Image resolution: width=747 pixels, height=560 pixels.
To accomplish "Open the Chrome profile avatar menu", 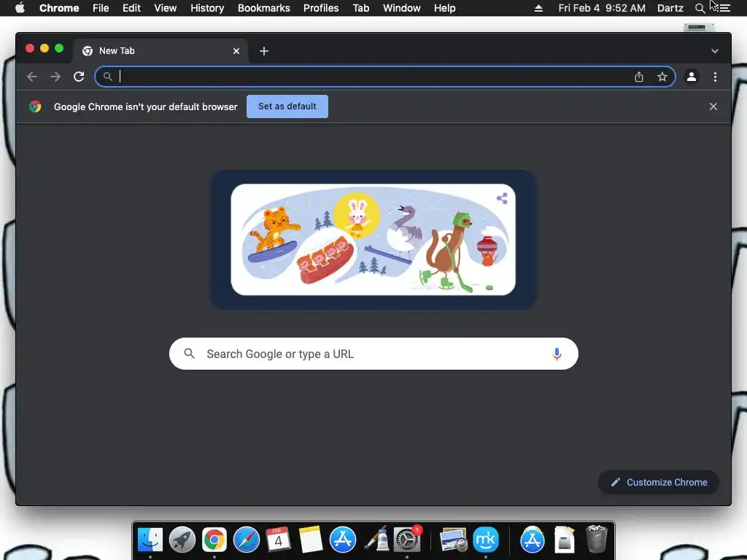I will [x=692, y=77].
